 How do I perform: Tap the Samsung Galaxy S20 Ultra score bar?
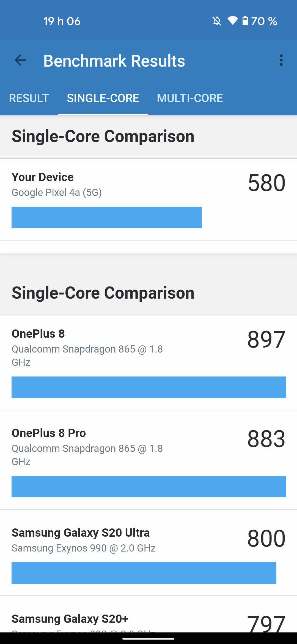click(x=144, y=573)
